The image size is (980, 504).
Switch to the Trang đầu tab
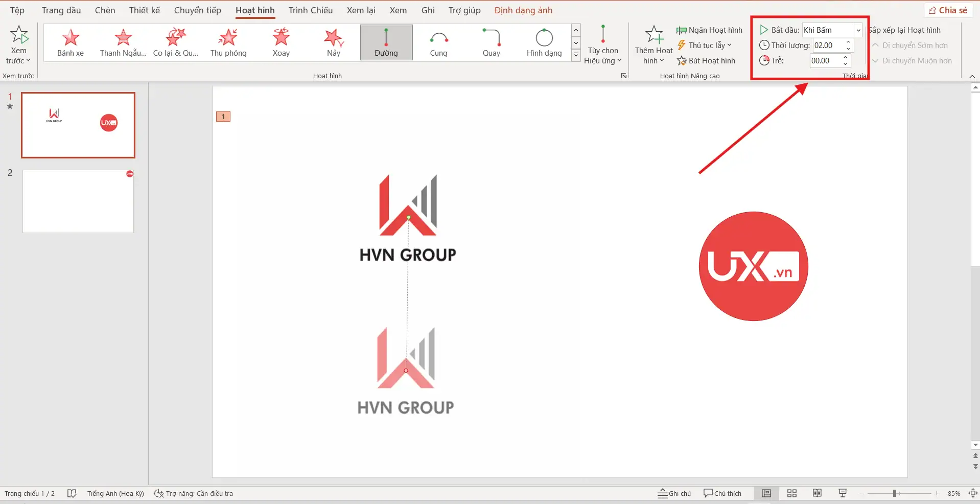(x=61, y=10)
